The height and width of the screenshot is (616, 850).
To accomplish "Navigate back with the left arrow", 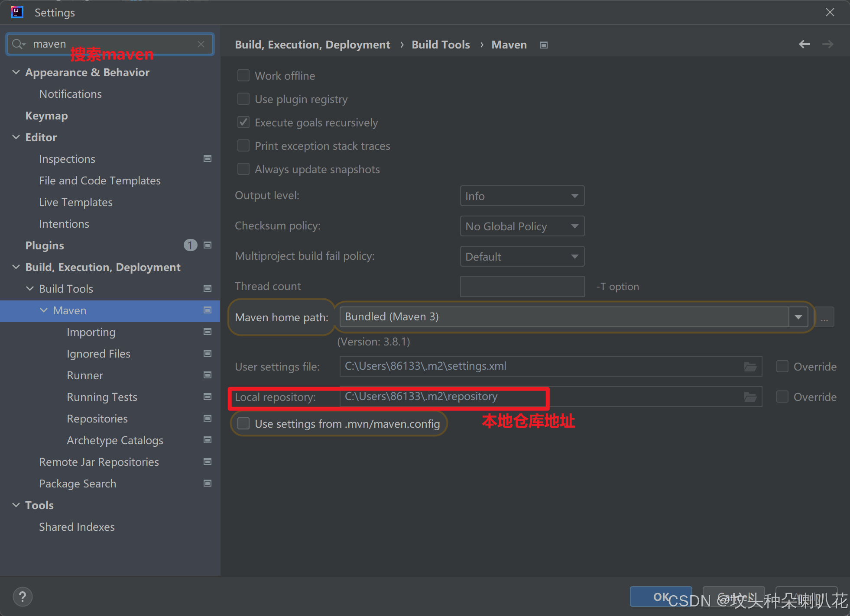I will 805,44.
